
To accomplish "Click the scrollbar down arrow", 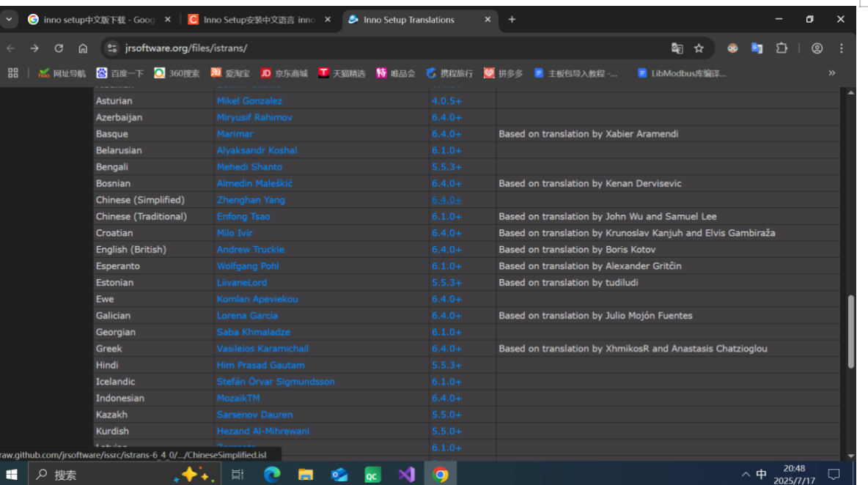I will tap(851, 456).
